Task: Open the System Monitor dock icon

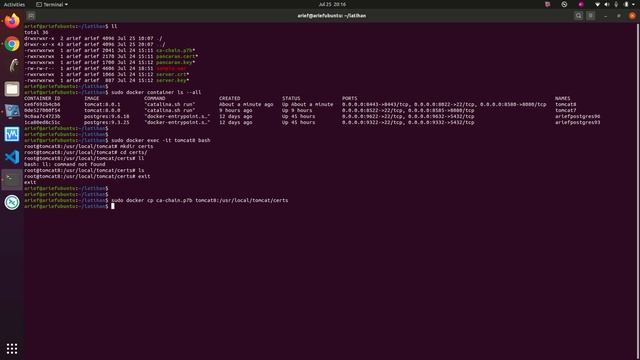Action: (x=12, y=134)
